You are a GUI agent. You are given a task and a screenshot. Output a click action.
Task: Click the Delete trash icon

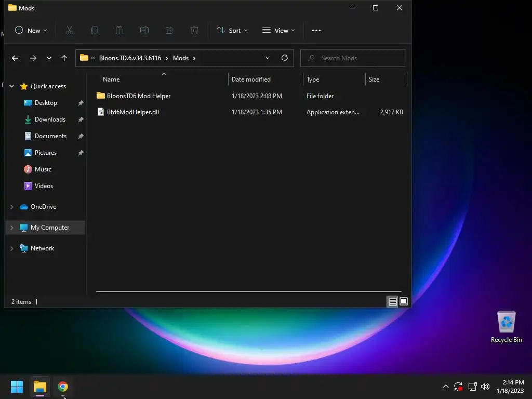click(194, 31)
